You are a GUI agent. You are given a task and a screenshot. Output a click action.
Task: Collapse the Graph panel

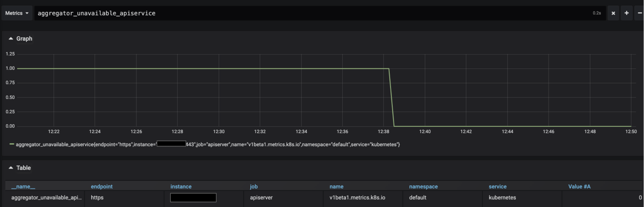coord(21,39)
